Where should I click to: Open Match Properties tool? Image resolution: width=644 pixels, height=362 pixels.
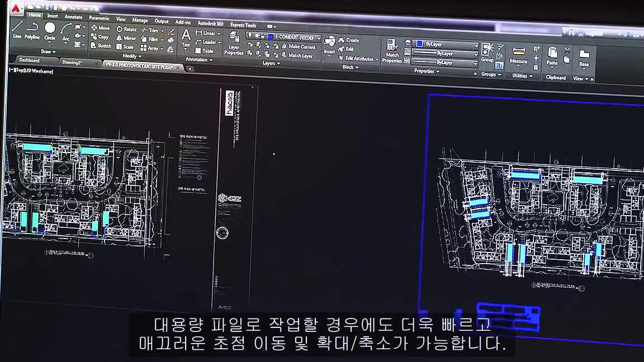(392, 51)
